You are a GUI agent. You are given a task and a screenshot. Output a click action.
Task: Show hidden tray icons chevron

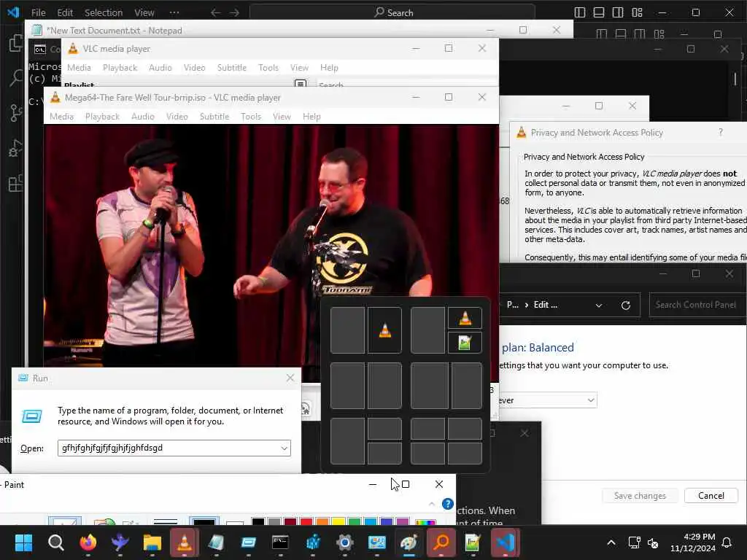[x=611, y=542]
